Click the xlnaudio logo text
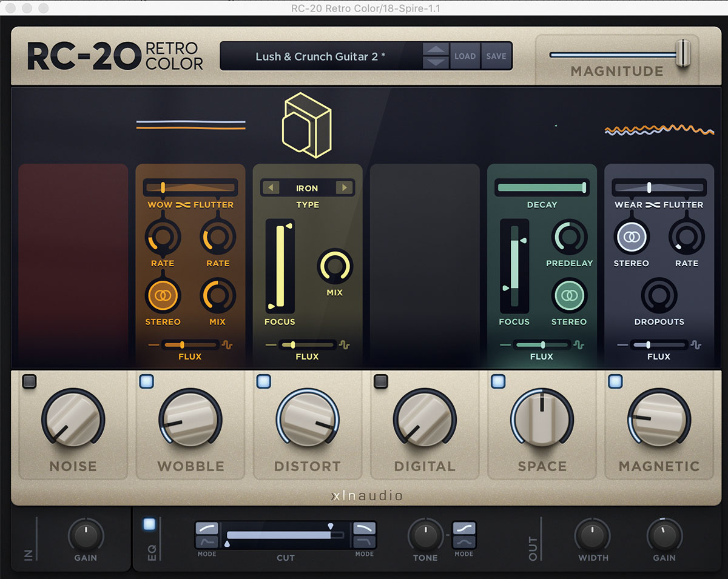 (366, 495)
